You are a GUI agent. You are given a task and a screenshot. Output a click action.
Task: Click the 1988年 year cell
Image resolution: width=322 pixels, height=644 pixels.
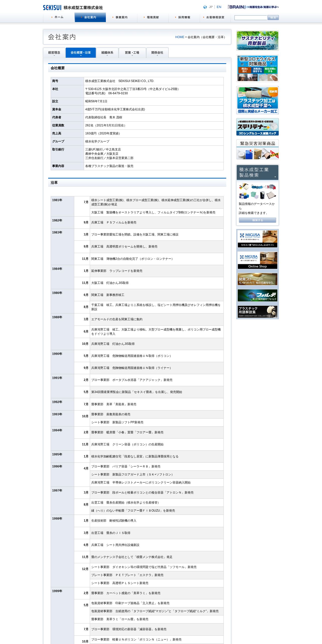pos(62,332)
